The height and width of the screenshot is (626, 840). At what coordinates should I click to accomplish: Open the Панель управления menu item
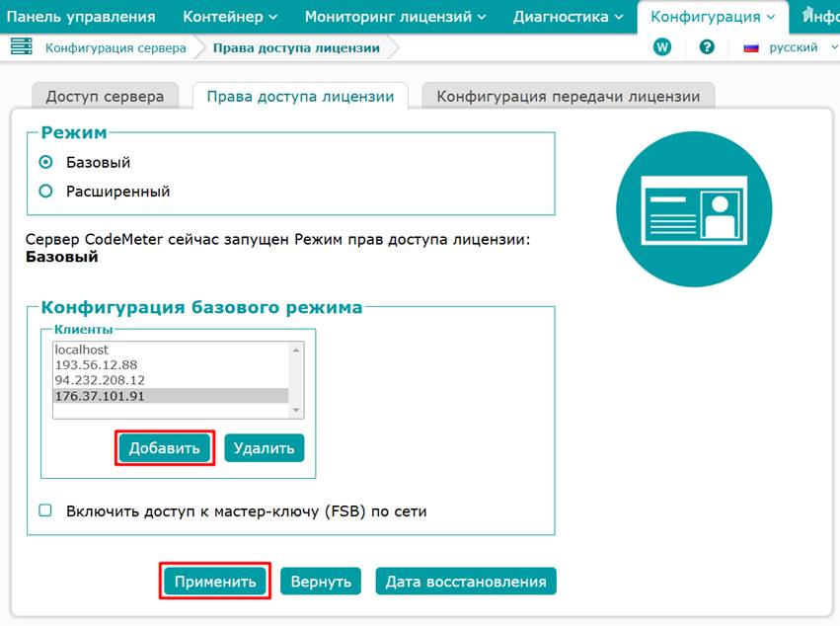[x=81, y=17]
